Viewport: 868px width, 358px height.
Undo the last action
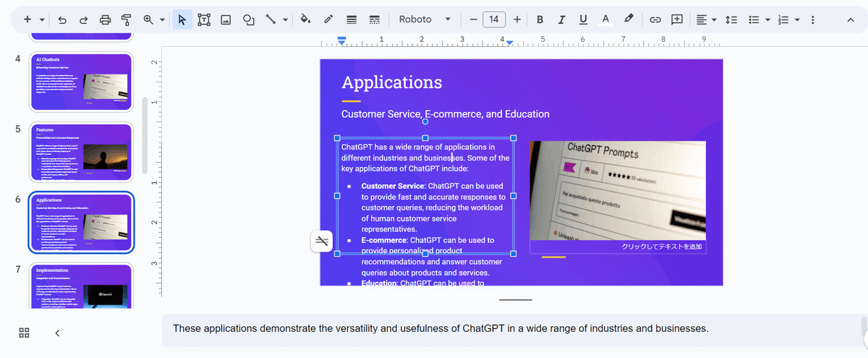point(62,20)
